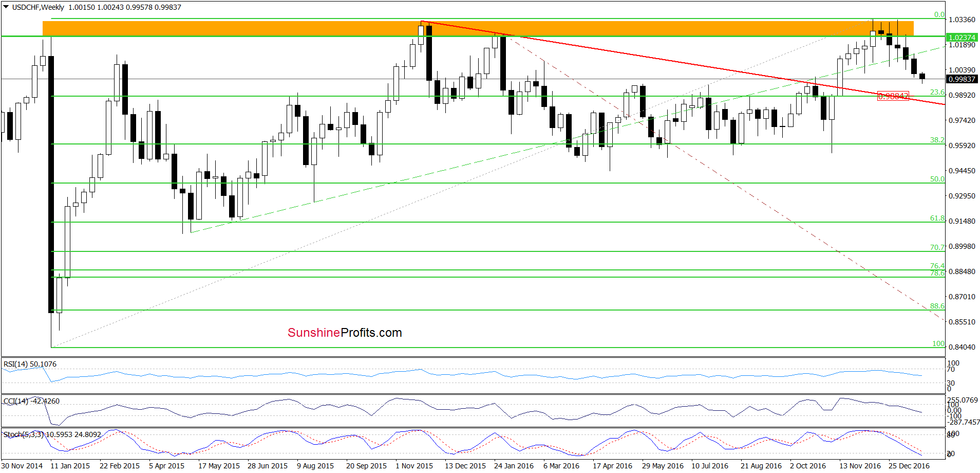The height and width of the screenshot is (473, 980).
Task: Click the 11 Jan 2015 date label
Action: pyautogui.click(x=70, y=466)
